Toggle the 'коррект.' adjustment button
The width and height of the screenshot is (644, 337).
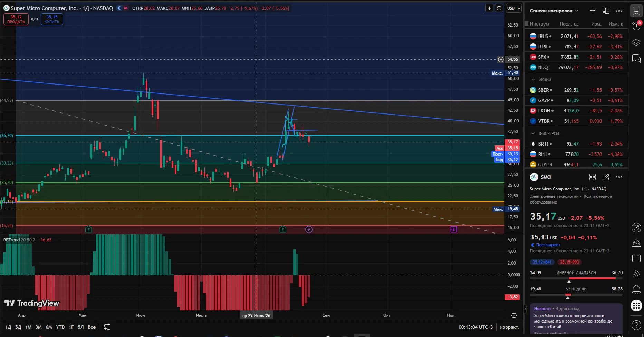pos(509,327)
